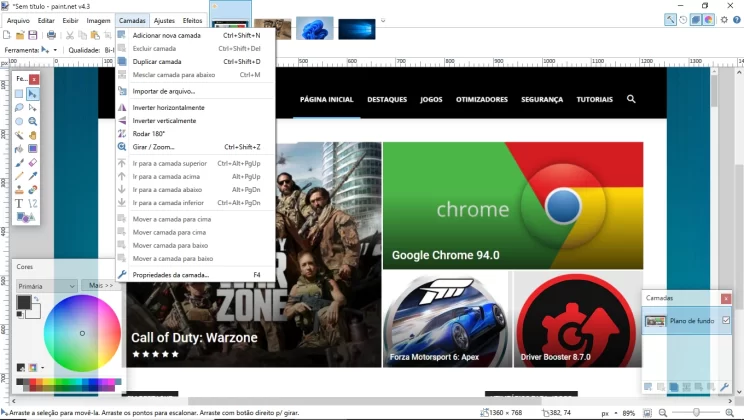The image size is (744, 420).
Task: Select the Rectangle Select tool
Action: [19, 94]
